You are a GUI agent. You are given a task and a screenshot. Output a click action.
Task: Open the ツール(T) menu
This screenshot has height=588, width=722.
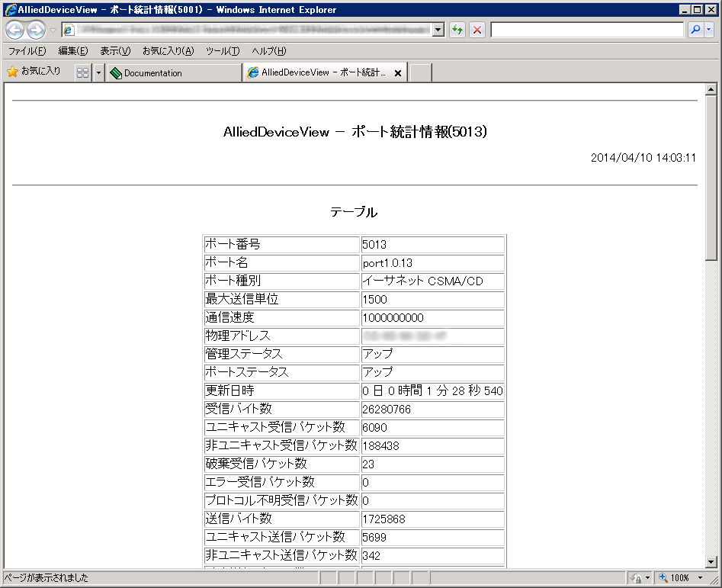click(x=222, y=51)
